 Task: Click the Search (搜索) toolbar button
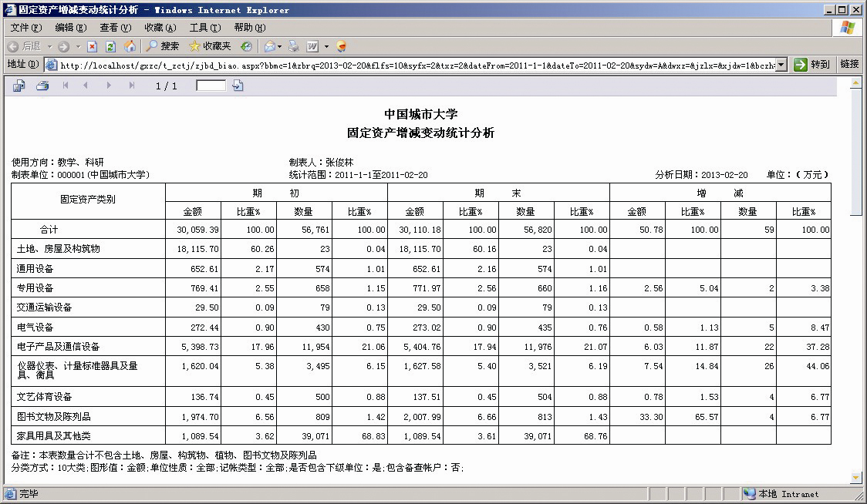[163, 46]
